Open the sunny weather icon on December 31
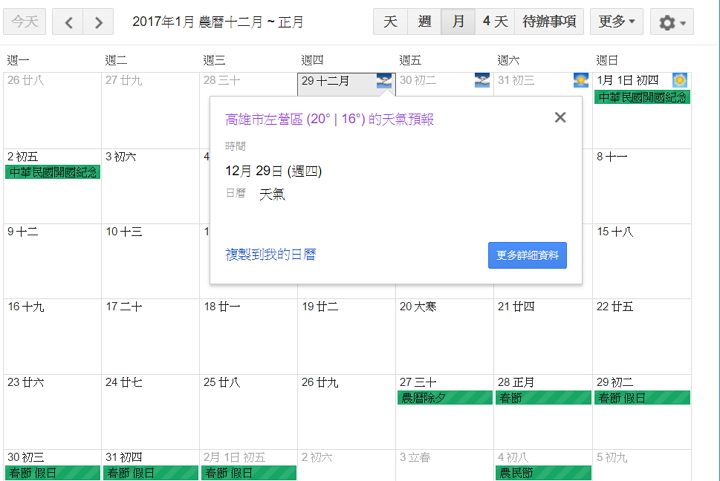 tap(580, 80)
